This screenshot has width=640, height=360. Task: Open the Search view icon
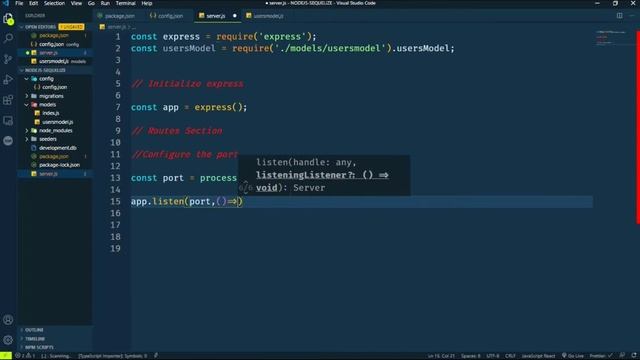(x=8, y=39)
